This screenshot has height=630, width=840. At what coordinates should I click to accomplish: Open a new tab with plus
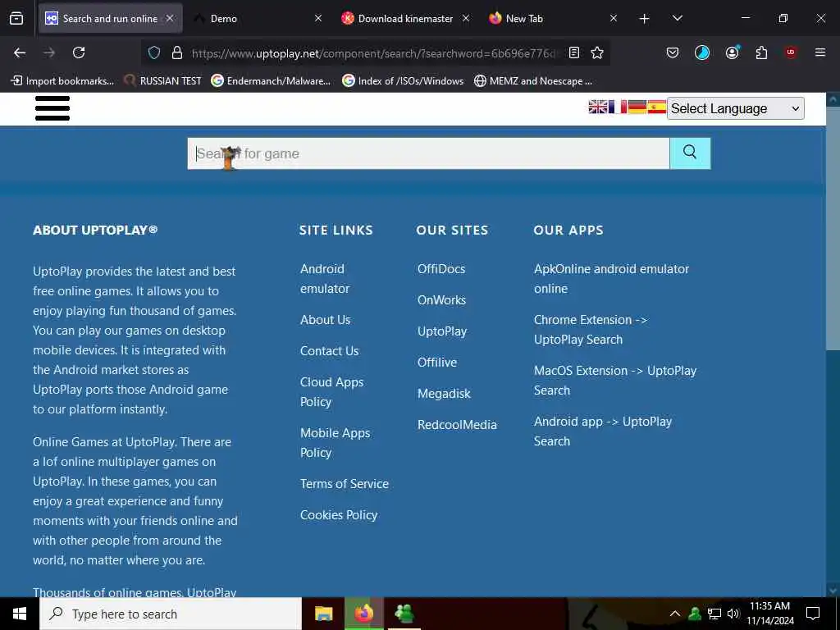click(645, 19)
